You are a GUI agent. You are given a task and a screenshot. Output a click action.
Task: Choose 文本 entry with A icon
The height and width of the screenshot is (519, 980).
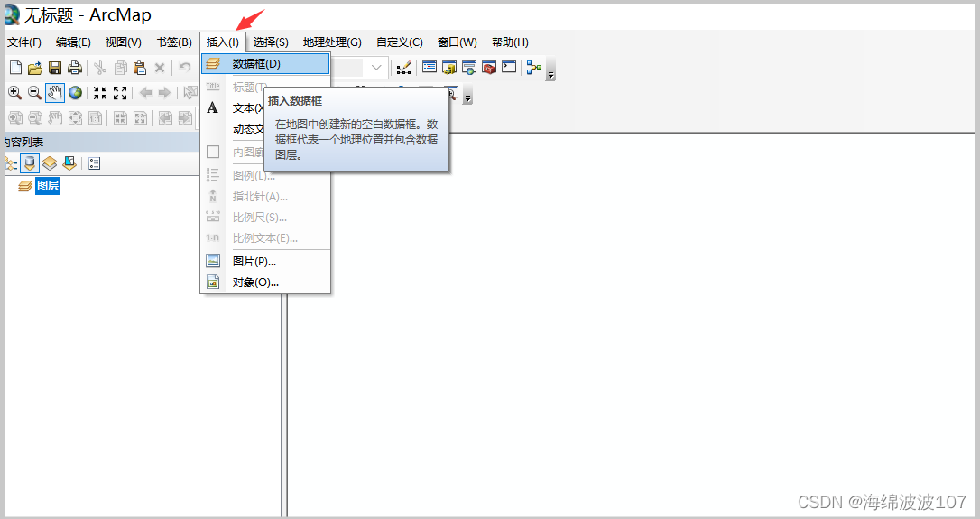point(233,108)
